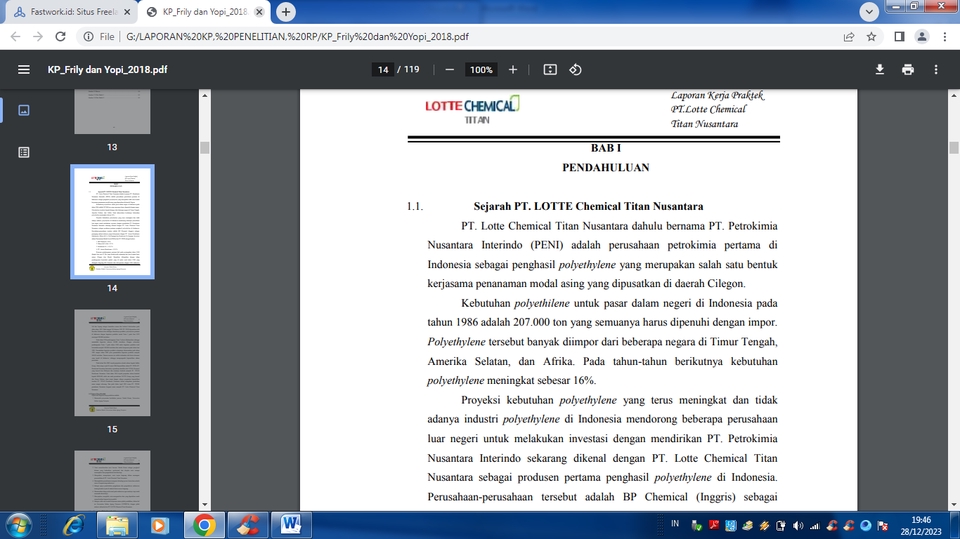The height and width of the screenshot is (539, 960).
Task: Open Microsoft Word from taskbar
Action: 291,526
